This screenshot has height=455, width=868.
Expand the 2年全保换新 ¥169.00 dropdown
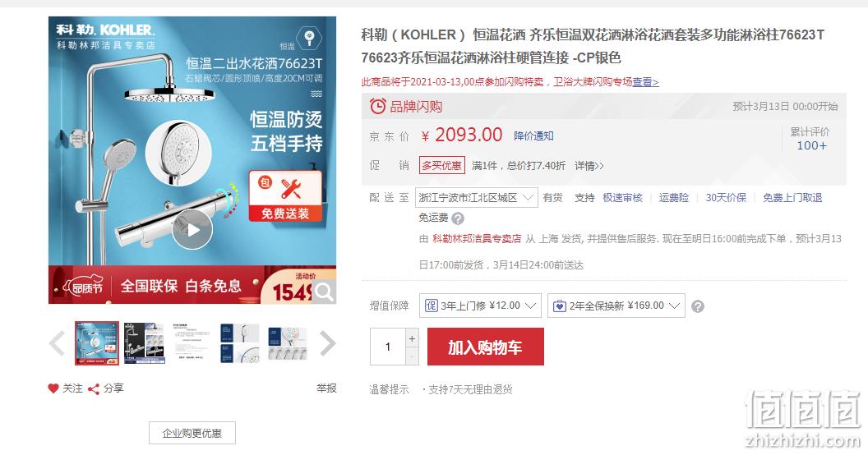[x=616, y=306]
